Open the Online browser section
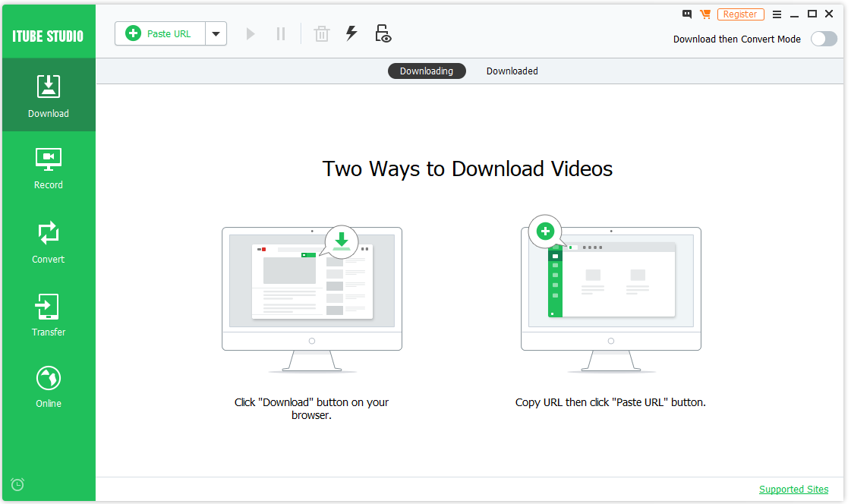Image resolution: width=851 pixels, height=504 pixels. click(x=49, y=386)
